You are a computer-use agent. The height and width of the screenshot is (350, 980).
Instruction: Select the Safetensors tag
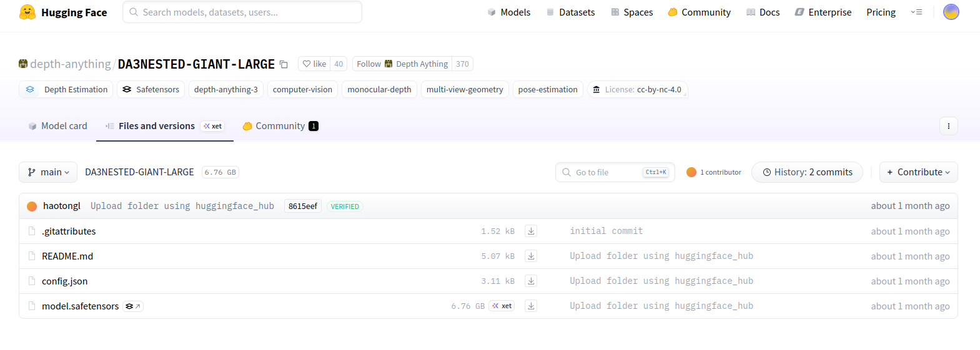[x=151, y=89]
